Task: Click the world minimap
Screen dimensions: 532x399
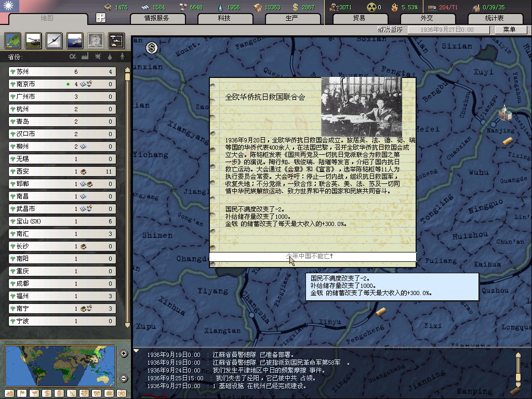Action: [x=60, y=366]
